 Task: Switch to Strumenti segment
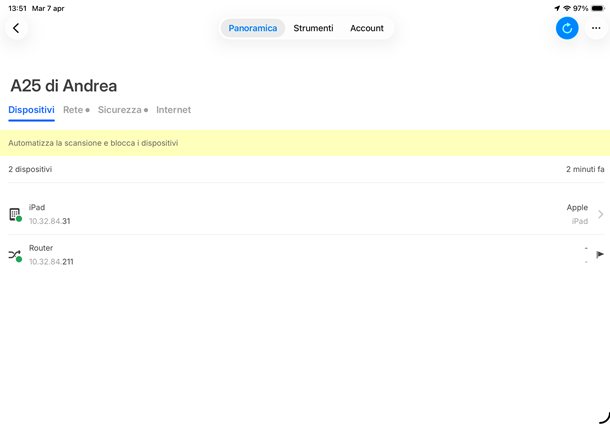coord(313,28)
